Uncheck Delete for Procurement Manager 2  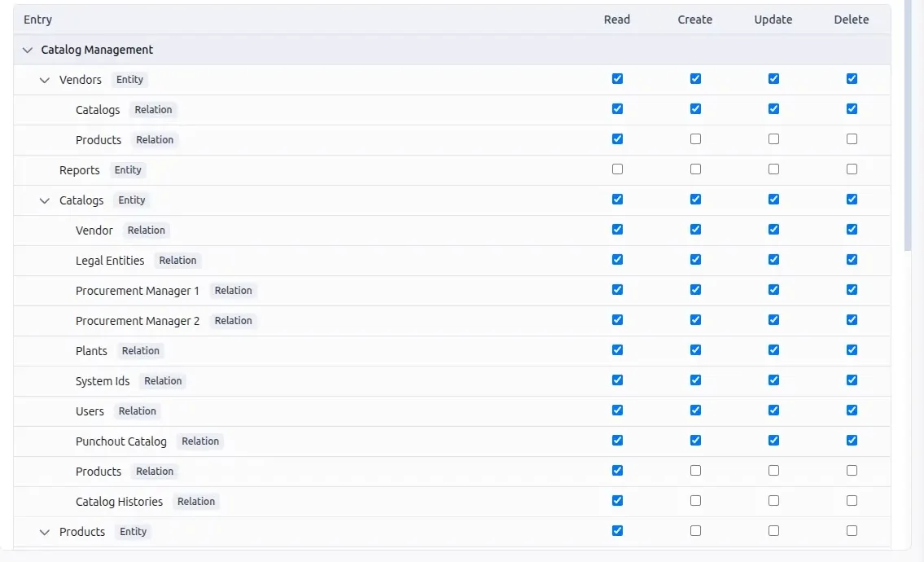tap(852, 319)
